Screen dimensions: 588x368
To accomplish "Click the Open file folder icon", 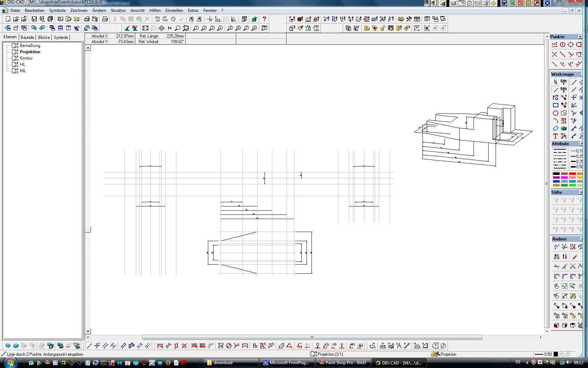I will 16,19.
